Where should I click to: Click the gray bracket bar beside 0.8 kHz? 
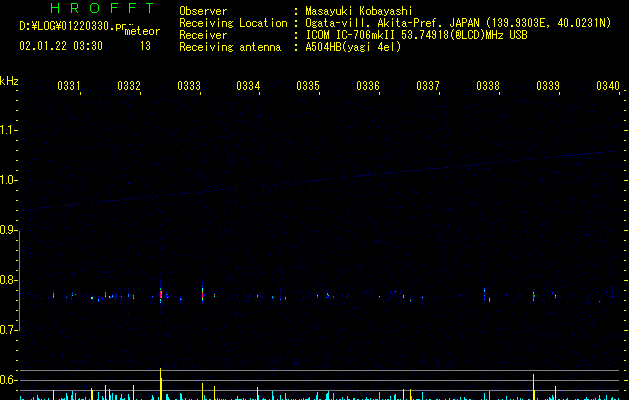pyautogui.click(x=20, y=281)
